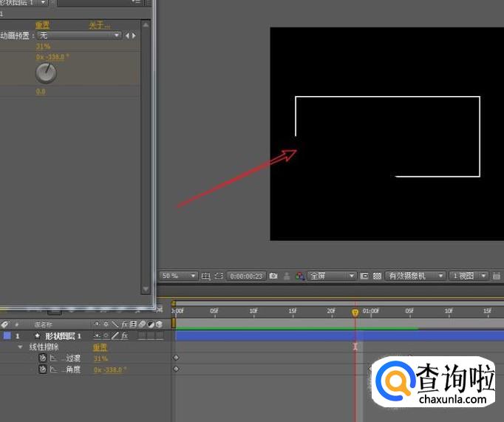
Task: Click effect controls scrollbar down arrow
Action: (x=146, y=289)
